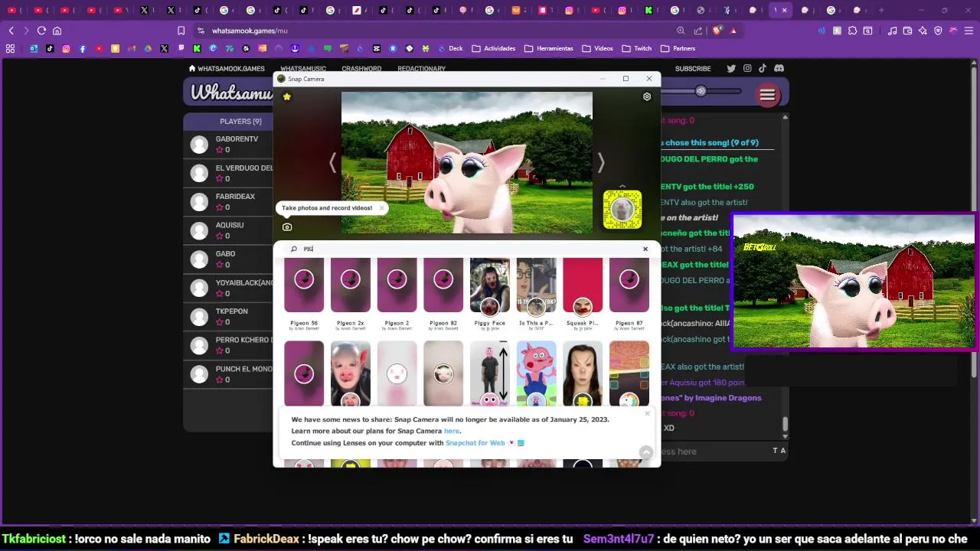This screenshot has width=980, height=551.
Task: Open the Partners bookmarks folder
Action: [678, 48]
